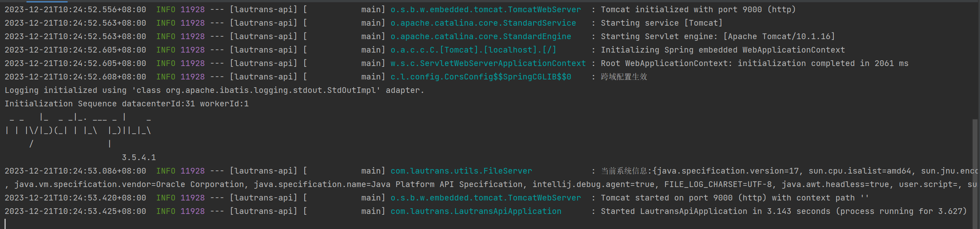The image size is (980, 229).
Task: Click the console's vertical scrollbar thumb
Action: coord(975,173)
